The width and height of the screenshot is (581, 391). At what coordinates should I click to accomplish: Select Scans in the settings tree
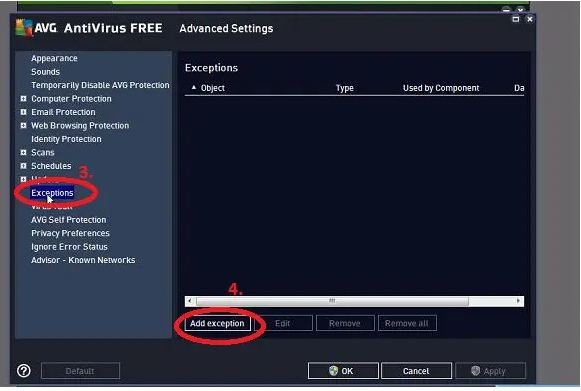(43, 152)
